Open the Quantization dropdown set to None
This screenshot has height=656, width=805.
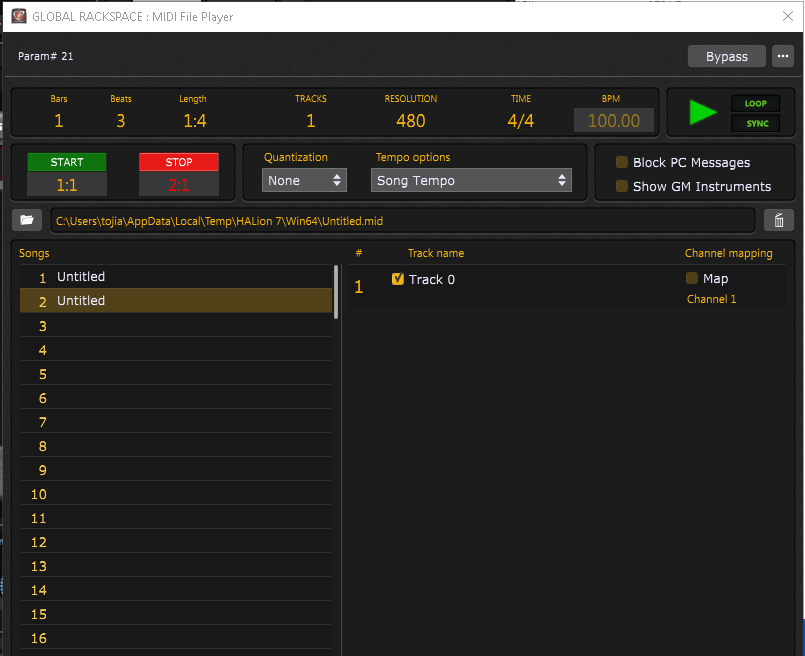[x=304, y=180]
